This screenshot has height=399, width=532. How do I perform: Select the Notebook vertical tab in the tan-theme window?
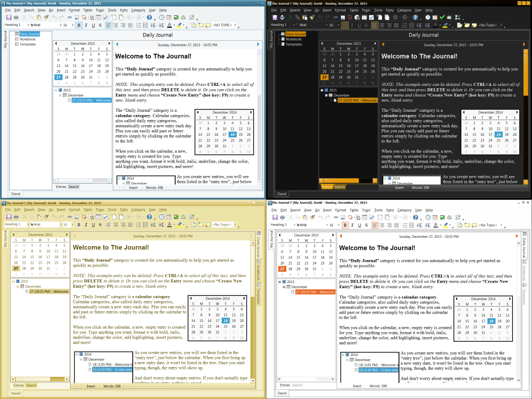[x=259, y=271]
